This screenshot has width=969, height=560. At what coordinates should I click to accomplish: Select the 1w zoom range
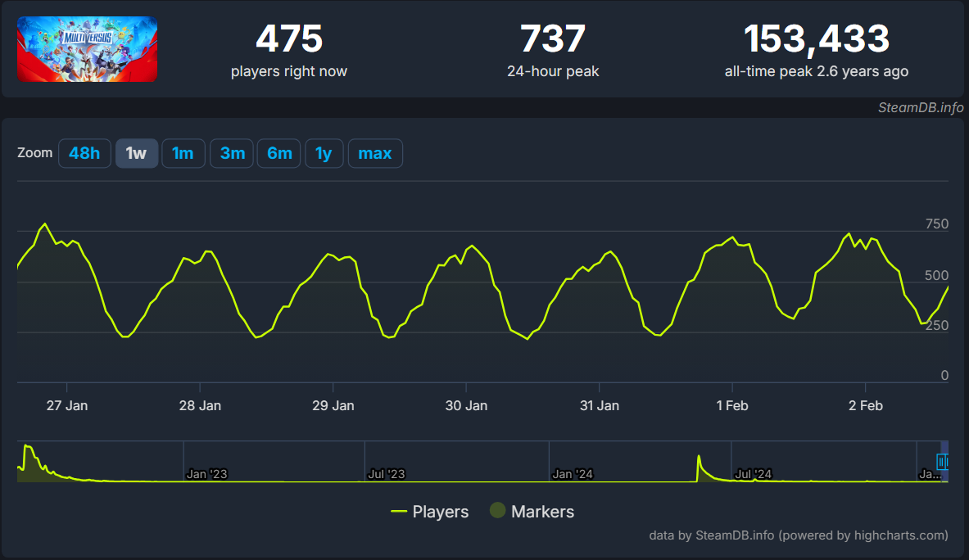click(137, 153)
